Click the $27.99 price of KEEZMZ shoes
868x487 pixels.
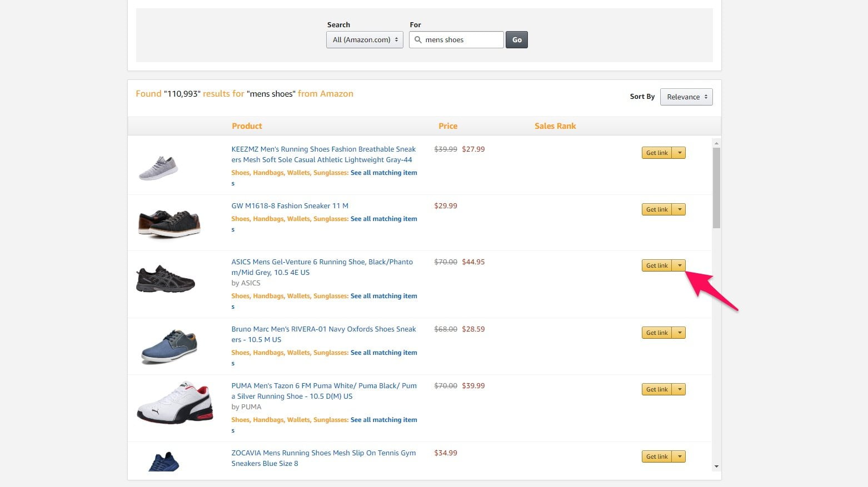coord(473,149)
